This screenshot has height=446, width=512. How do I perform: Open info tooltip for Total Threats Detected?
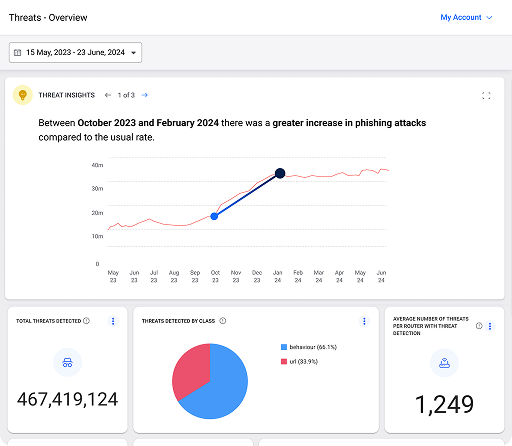[86, 321]
